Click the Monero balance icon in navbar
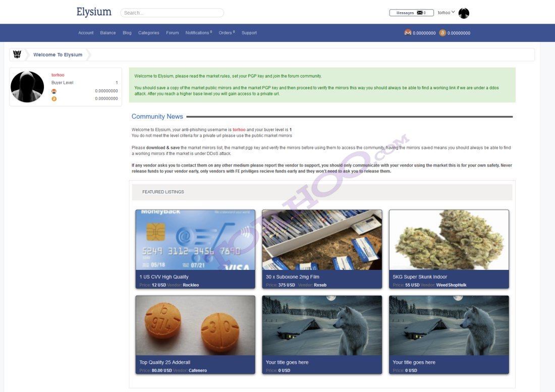Screen dimensions: 555x392 (408, 33)
